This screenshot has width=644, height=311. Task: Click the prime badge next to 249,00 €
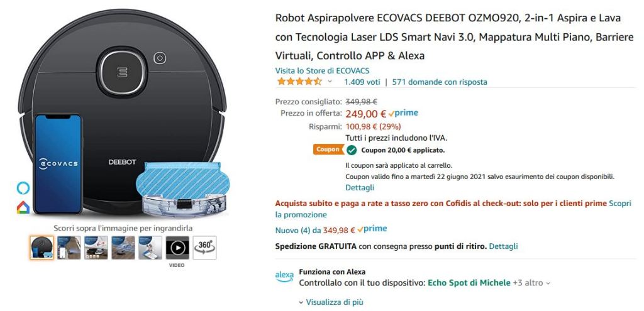[x=403, y=114]
